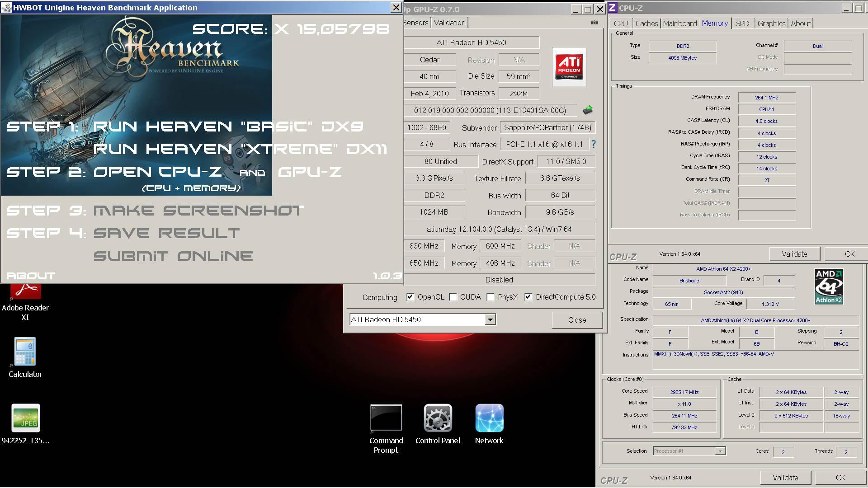868x488 pixels.
Task: Close the HWBOT Heaven Benchmark window
Action: tap(396, 7)
